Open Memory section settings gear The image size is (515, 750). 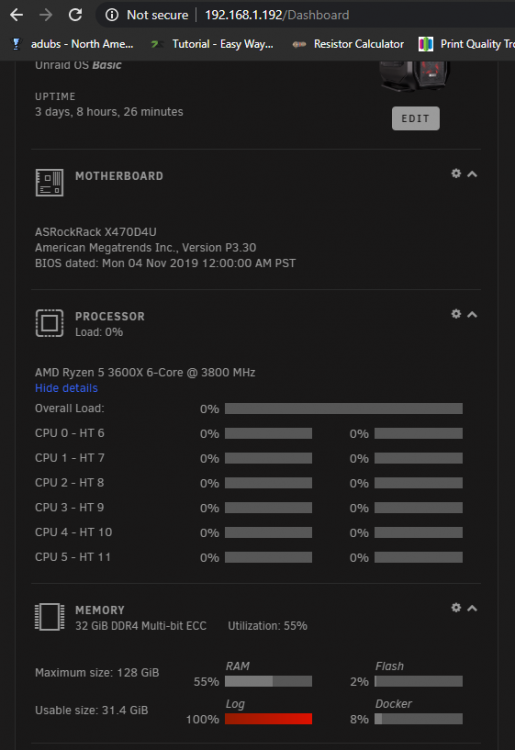(456, 607)
